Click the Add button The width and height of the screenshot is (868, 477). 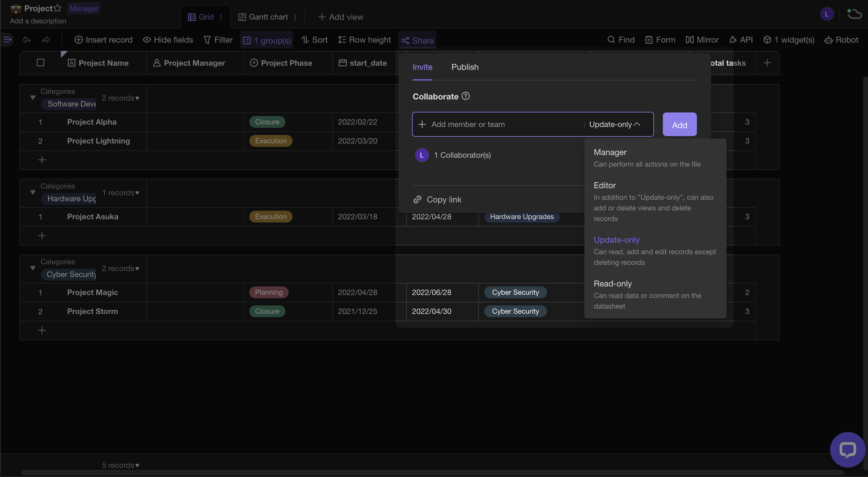point(680,124)
